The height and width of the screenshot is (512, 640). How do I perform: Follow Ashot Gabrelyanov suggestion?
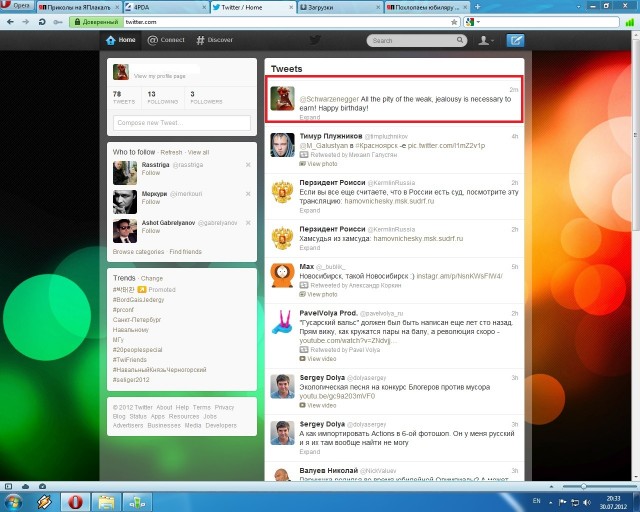pos(151,231)
